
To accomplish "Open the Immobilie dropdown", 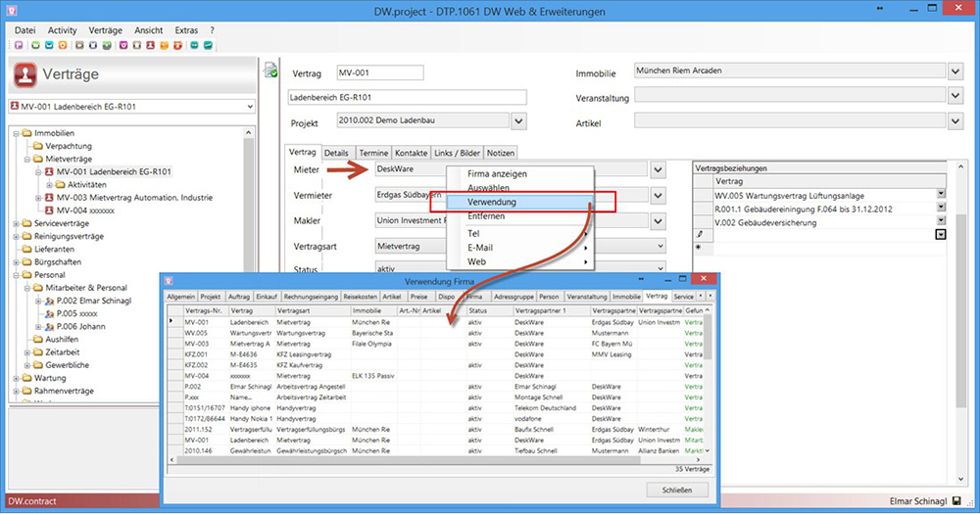I will [955, 70].
